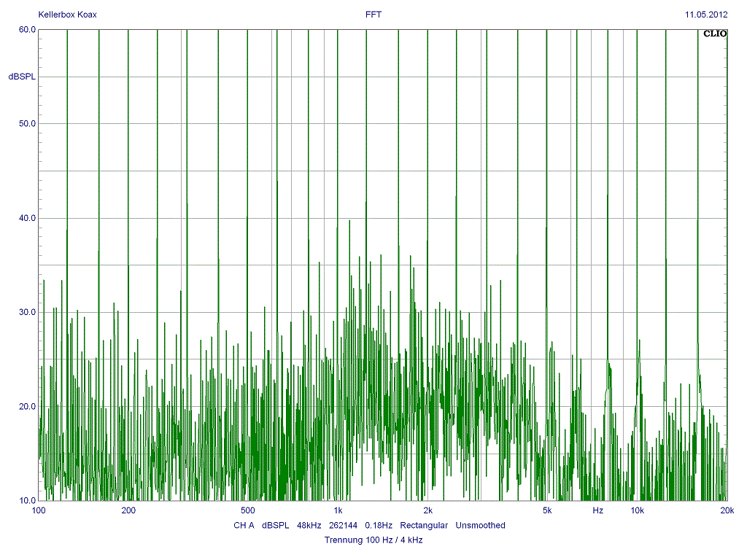
Task: Click the '40.0' y-axis value
Action: tap(27, 218)
